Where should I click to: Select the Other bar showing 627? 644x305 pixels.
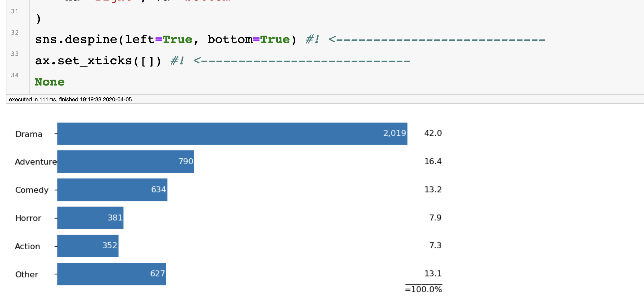click(x=112, y=274)
